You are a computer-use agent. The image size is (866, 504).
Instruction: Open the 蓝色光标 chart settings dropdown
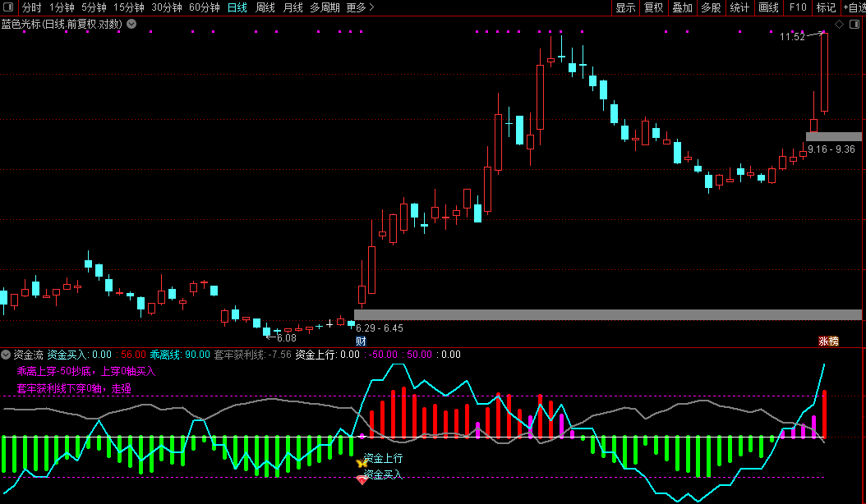coord(131,24)
